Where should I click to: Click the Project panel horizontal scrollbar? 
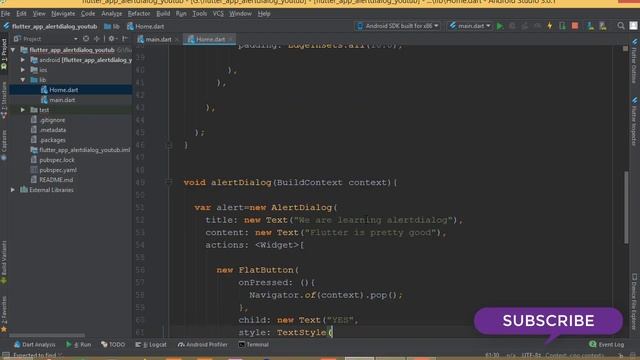pyautogui.click(x=47, y=335)
